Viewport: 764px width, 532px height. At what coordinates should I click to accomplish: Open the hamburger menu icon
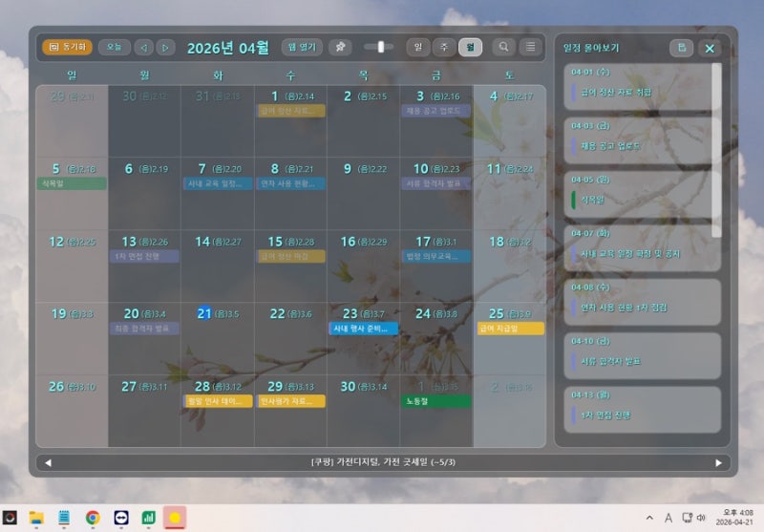[x=531, y=47]
